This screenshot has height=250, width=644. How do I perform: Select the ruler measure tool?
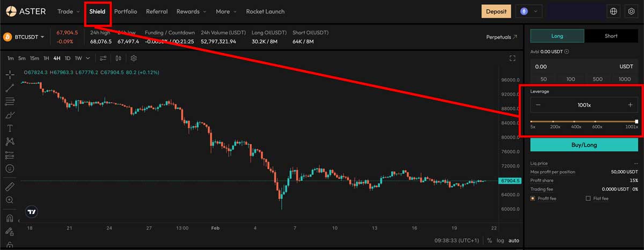[x=10, y=187]
